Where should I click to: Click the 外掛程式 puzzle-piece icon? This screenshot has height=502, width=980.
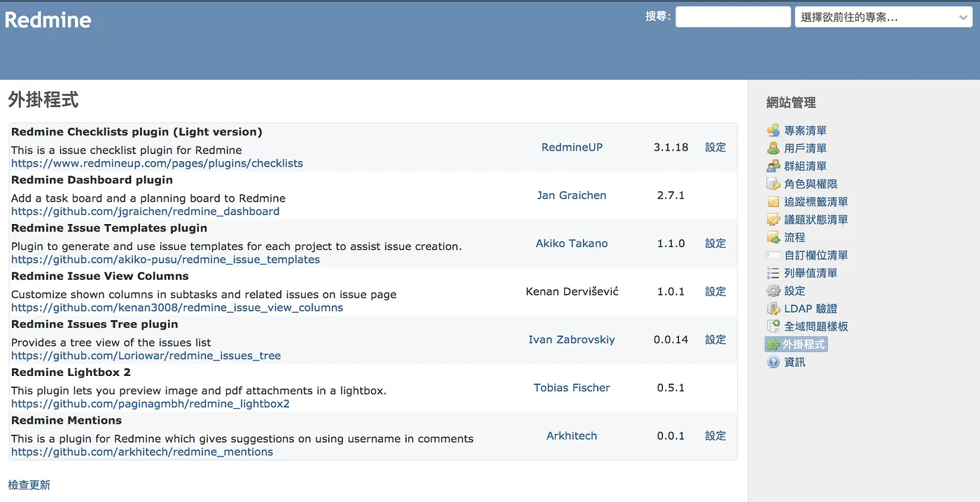[773, 344]
